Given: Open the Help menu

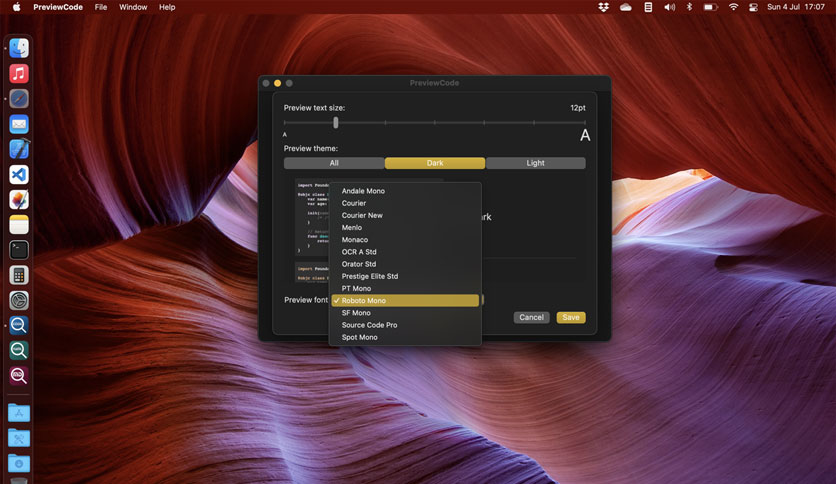Looking at the screenshot, I should 167,7.
